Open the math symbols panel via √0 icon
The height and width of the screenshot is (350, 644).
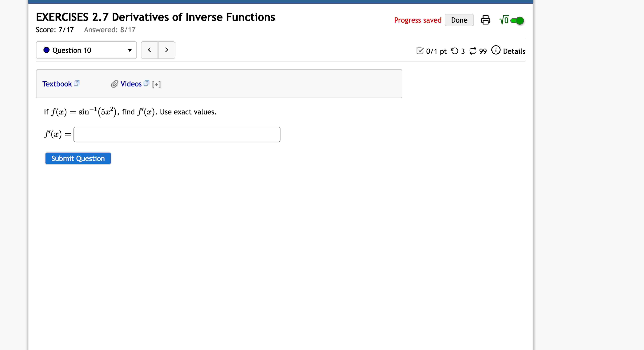[503, 20]
